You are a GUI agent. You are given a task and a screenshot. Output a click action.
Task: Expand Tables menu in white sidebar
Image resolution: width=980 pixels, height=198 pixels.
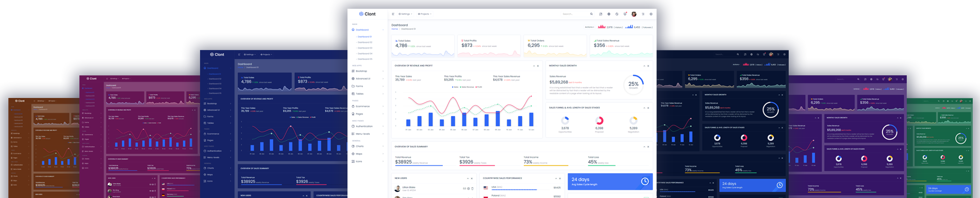(368, 94)
